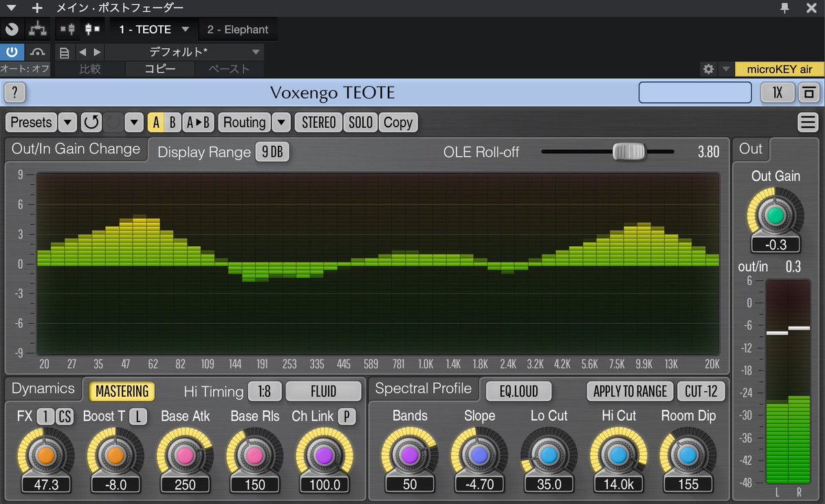Click the CUT -12 button
This screenshot has height=504, width=825.
[x=701, y=391]
